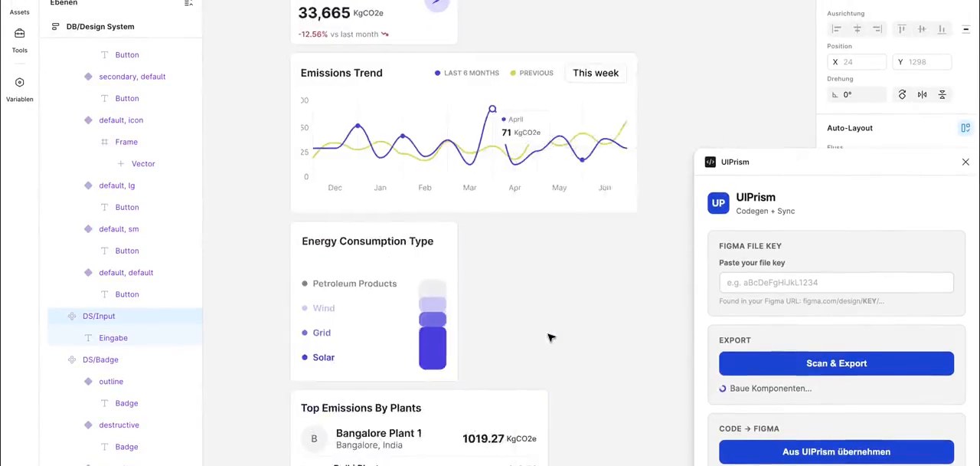Click the B avatar of Bangalore Plant 1
This screenshot has height=466, width=980.
pos(314,438)
